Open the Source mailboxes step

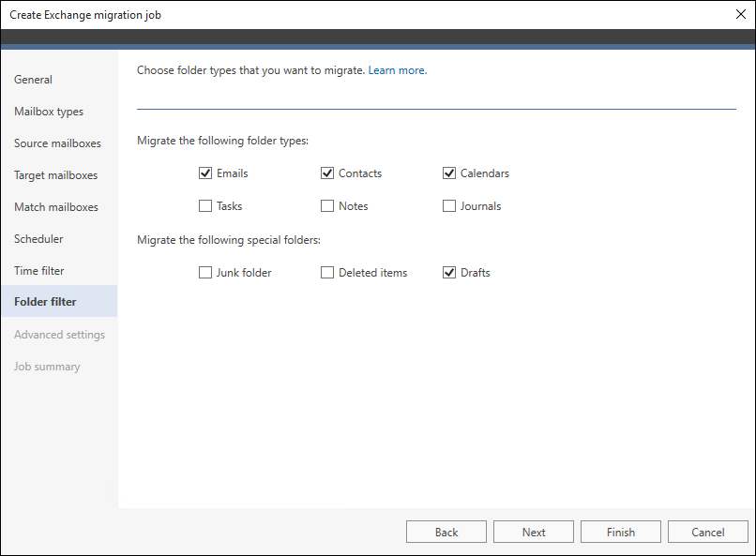click(57, 143)
